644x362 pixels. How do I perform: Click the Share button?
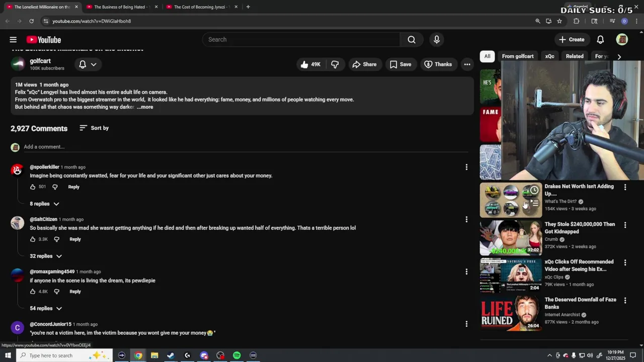pos(364,64)
